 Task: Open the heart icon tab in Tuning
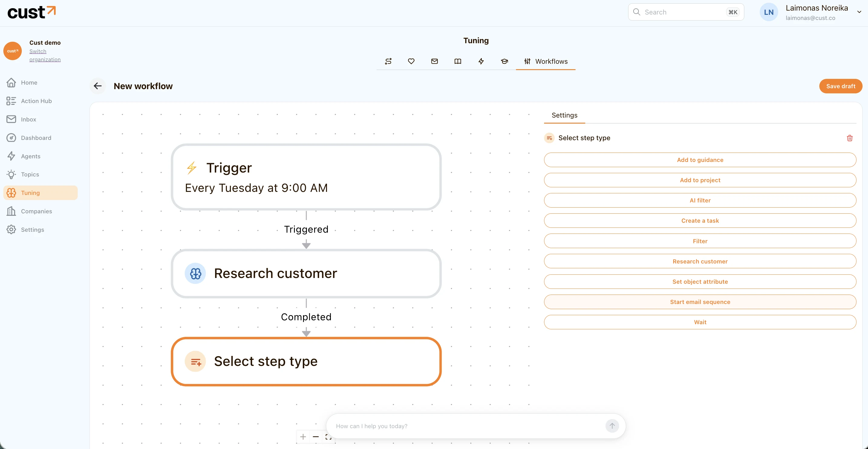[411, 61]
